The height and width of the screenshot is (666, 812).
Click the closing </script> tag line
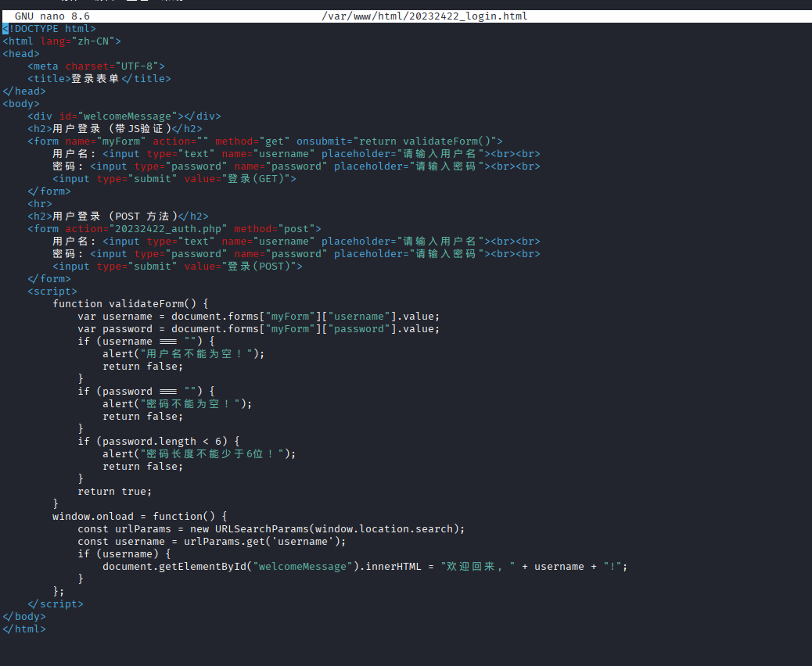click(56, 604)
